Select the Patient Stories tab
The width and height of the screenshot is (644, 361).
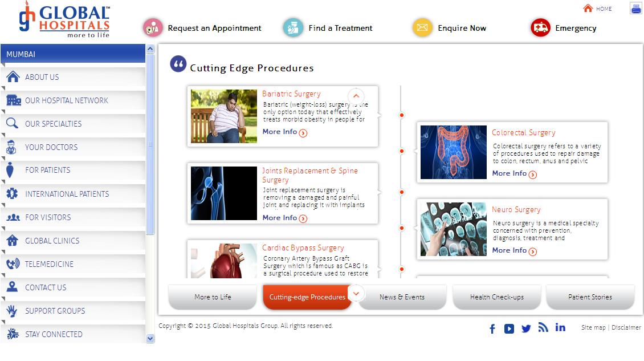click(590, 297)
